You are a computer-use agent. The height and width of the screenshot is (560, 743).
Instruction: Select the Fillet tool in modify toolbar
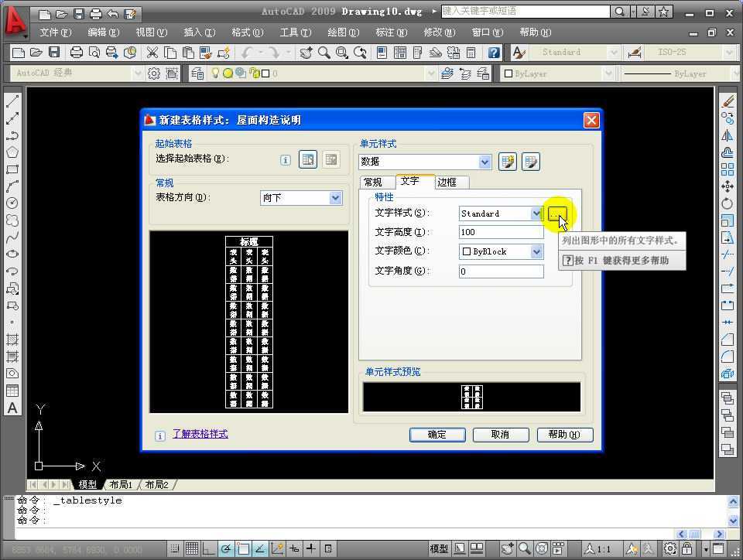pos(728,357)
